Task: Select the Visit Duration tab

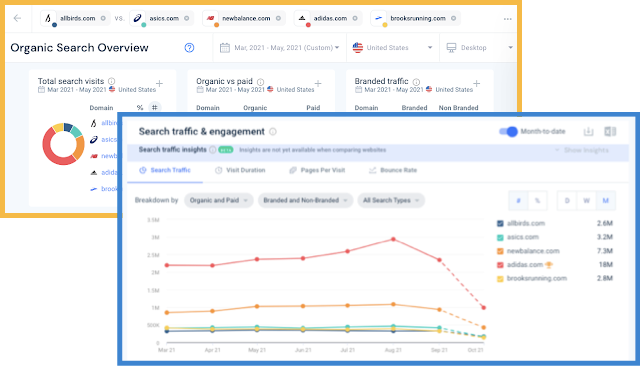Action: pos(240,170)
